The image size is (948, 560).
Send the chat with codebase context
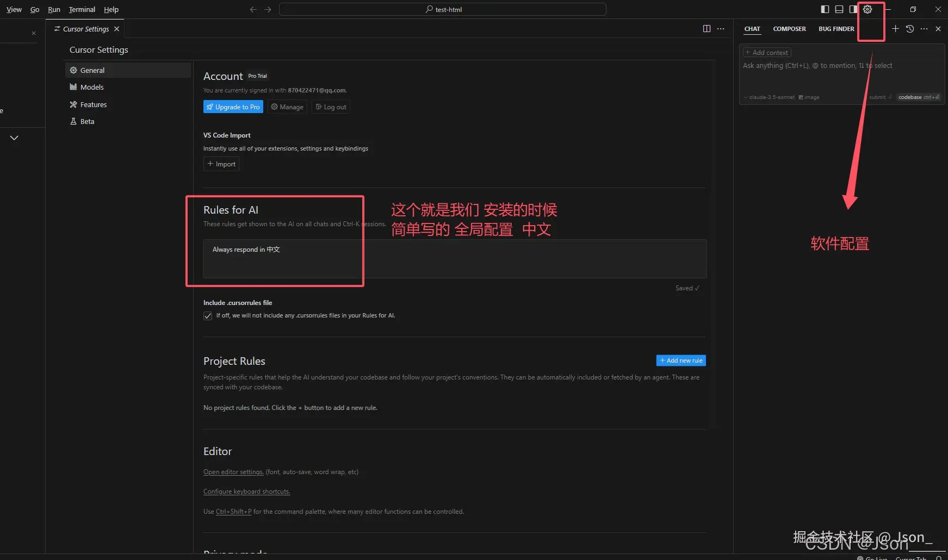919,97
